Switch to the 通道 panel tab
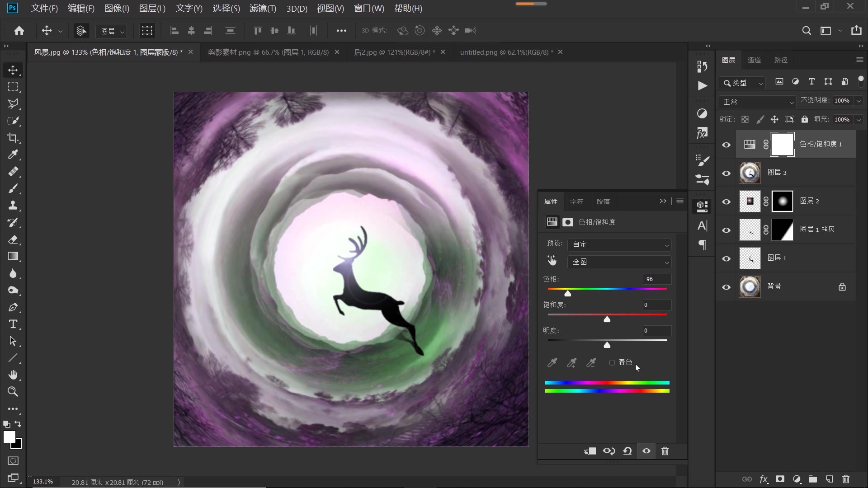 754,60
